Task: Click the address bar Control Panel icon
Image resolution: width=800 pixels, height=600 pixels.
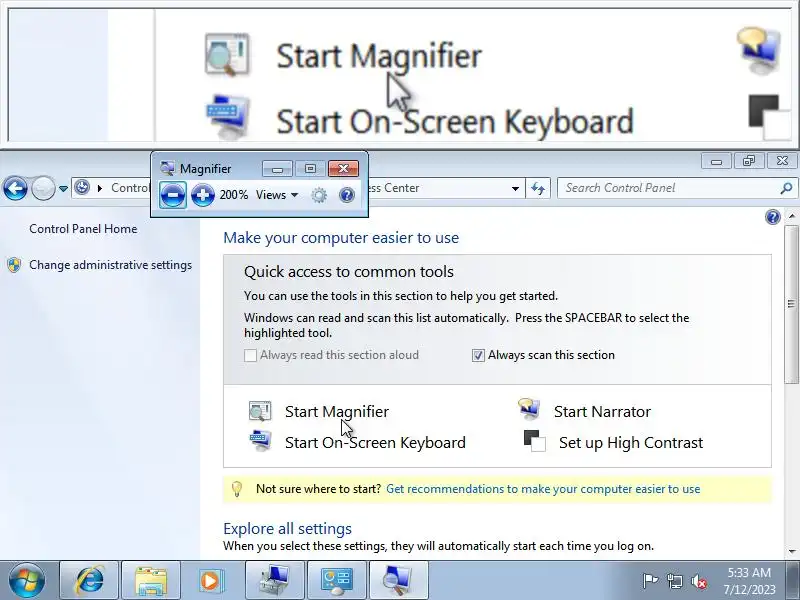Action: click(82, 188)
